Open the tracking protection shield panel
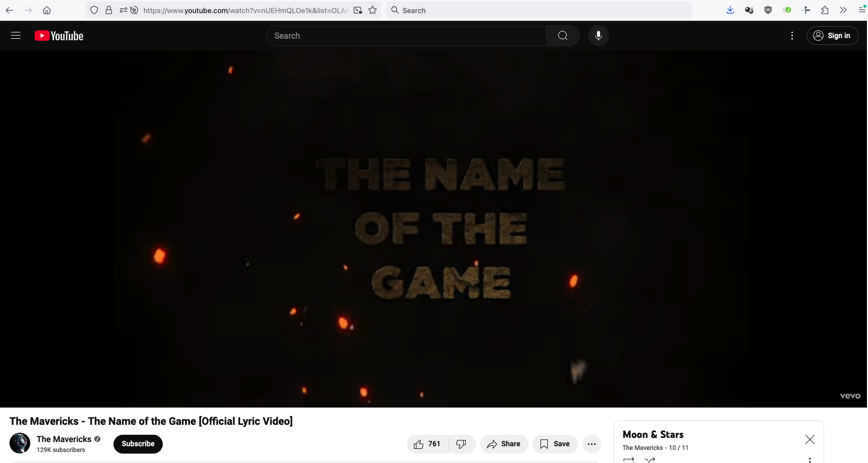 94,10
